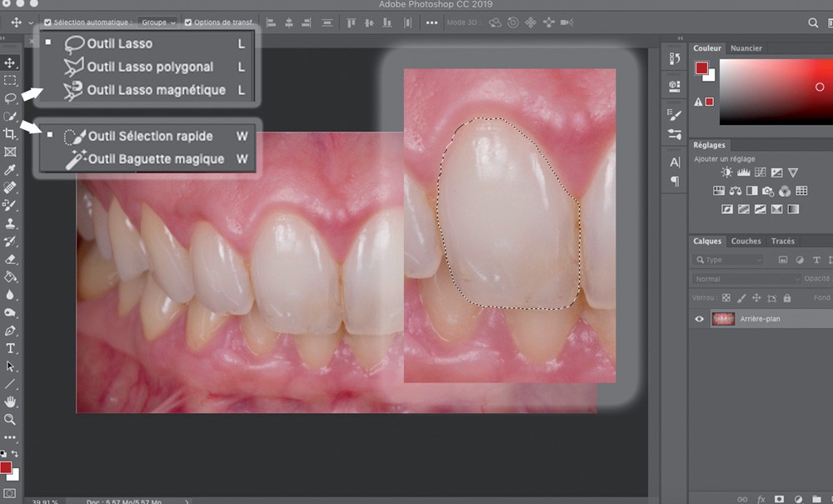Open the Normal blend mode dropdown
Viewport: 833px width, 504px height.
tap(746, 279)
